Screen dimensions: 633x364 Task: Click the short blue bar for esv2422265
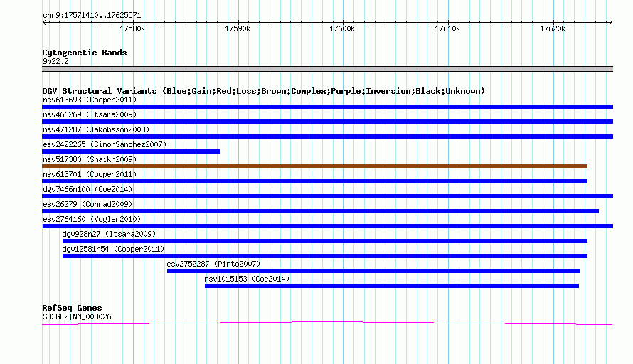[x=131, y=151]
